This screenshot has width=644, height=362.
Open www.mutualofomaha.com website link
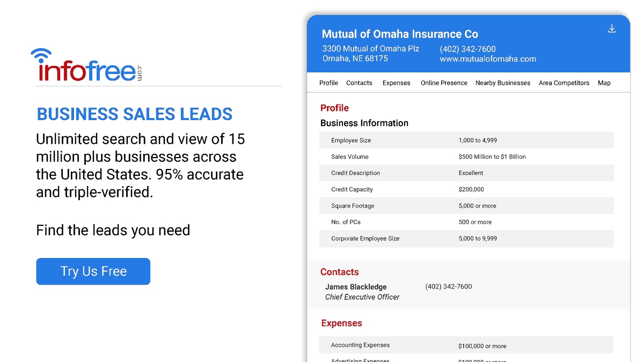[x=487, y=59]
